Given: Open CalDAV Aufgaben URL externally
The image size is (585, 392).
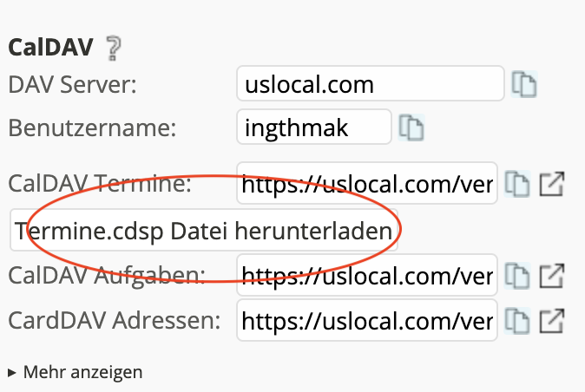Looking at the screenshot, I should 551,276.
